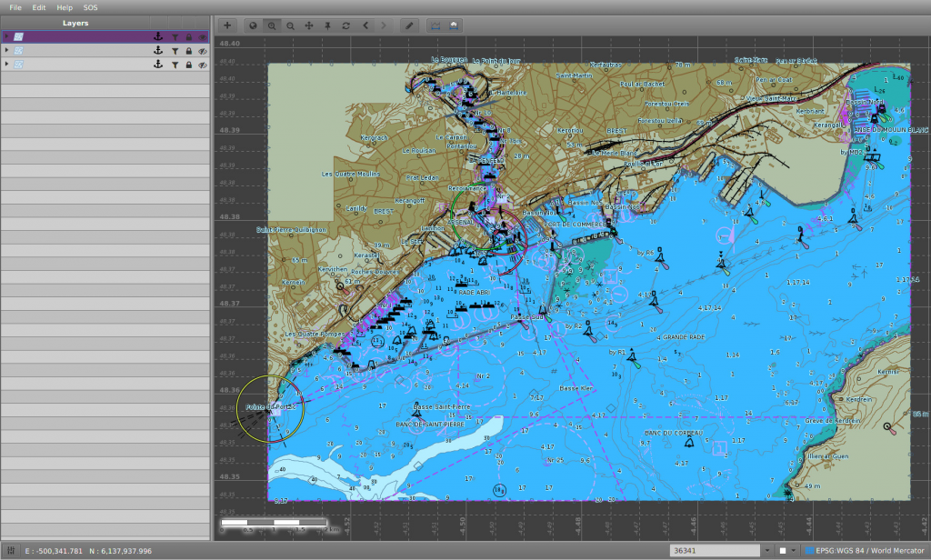The image size is (931, 560).
Task: Select the pencil edit tool
Action: [x=410, y=25]
